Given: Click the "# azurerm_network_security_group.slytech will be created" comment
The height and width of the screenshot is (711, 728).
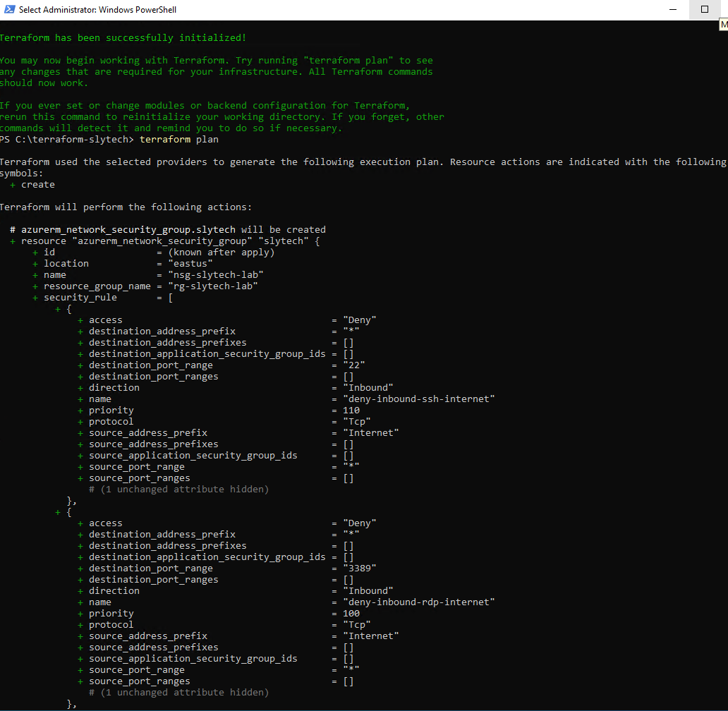Looking at the screenshot, I should pyautogui.click(x=168, y=230).
